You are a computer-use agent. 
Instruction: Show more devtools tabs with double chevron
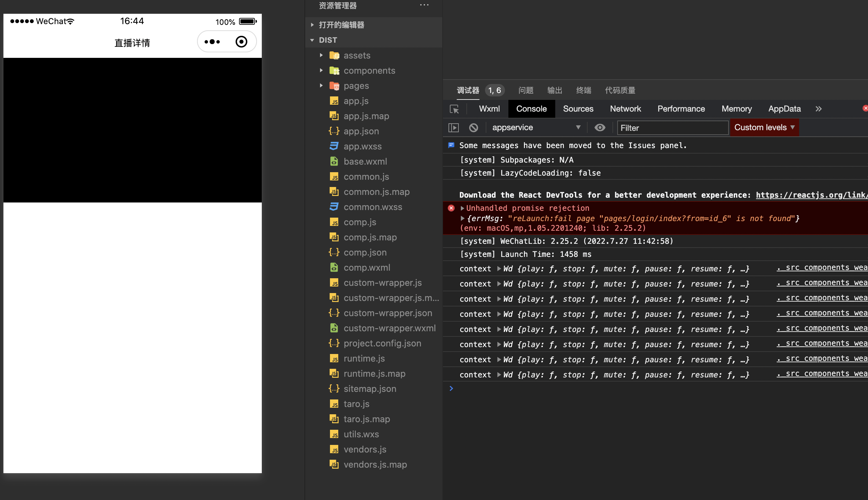click(x=819, y=109)
